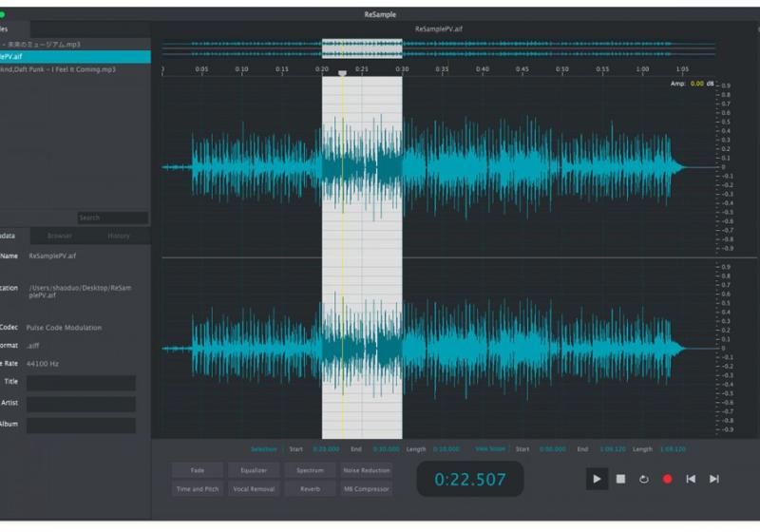Open the Equalizer effect
The image size is (760, 532).
(254, 470)
